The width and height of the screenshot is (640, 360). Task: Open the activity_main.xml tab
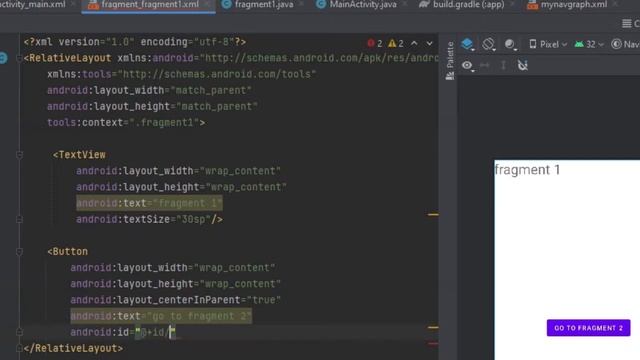[32, 5]
